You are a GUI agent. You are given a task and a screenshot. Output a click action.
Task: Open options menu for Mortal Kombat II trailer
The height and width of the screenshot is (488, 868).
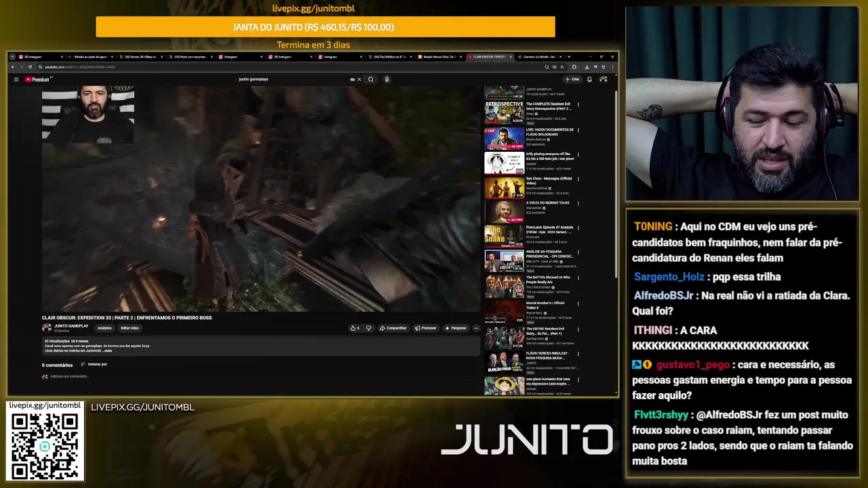pyautogui.click(x=578, y=304)
